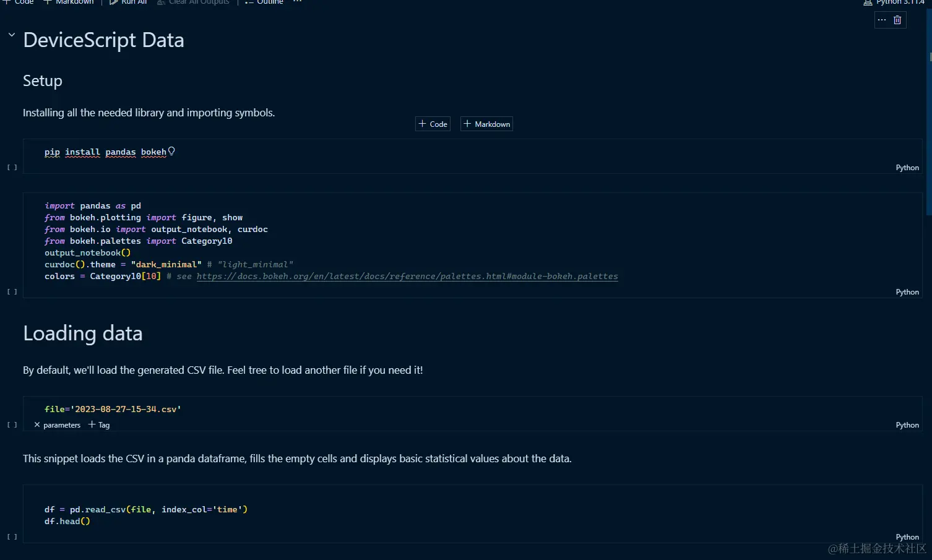Click the file='2023-08-27-15-34.csv' code line
The image size is (932, 560).
(x=113, y=409)
